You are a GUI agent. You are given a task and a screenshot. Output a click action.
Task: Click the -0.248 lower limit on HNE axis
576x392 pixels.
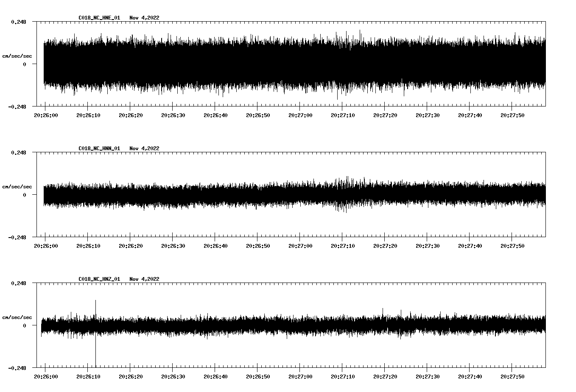click(x=17, y=106)
